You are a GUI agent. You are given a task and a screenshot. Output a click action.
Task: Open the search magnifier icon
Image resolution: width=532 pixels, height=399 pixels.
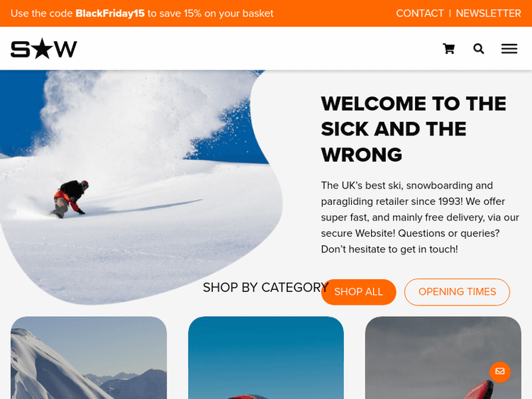click(478, 49)
